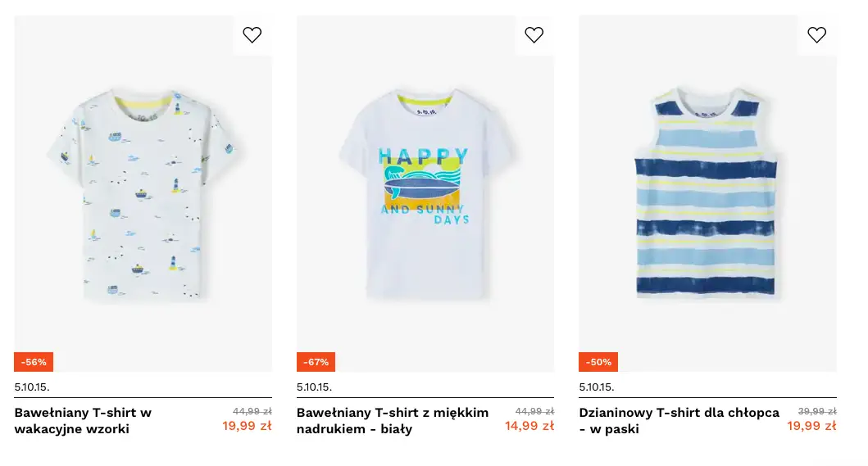Favorite the white Happy print T-shirt
Viewport: 868px width, 466px height.
click(534, 35)
